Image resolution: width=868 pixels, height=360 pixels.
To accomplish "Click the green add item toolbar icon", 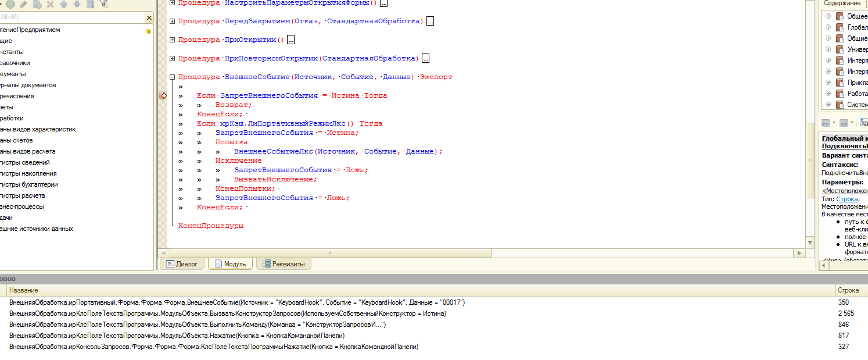I will (x=10, y=4).
